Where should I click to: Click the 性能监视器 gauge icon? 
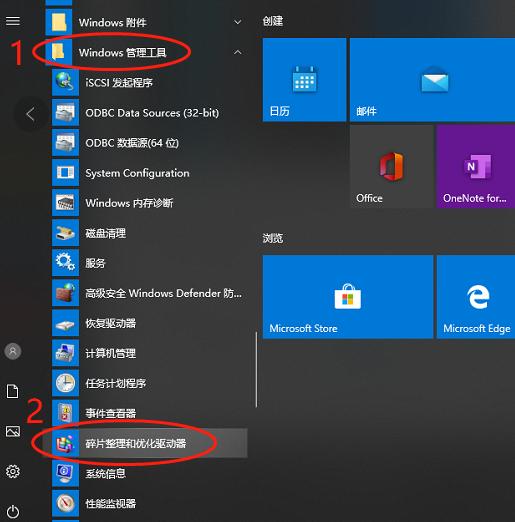[65, 503]
